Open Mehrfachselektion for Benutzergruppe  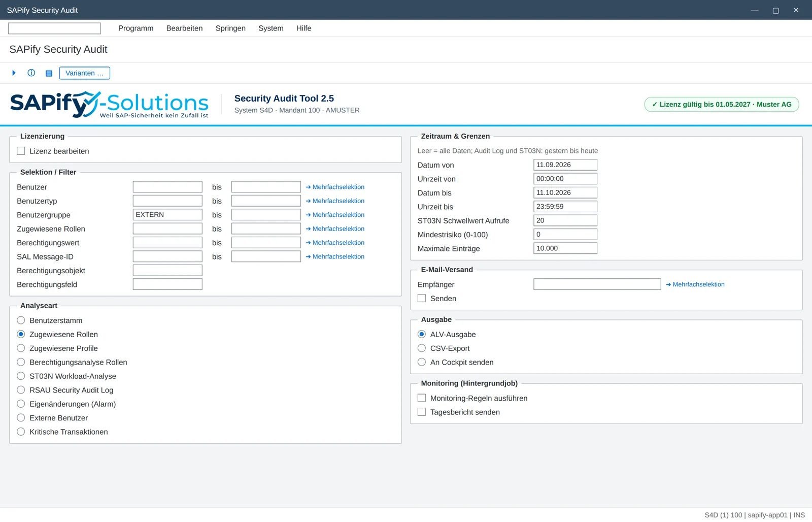pyautogui.click(x=335, y=215)
